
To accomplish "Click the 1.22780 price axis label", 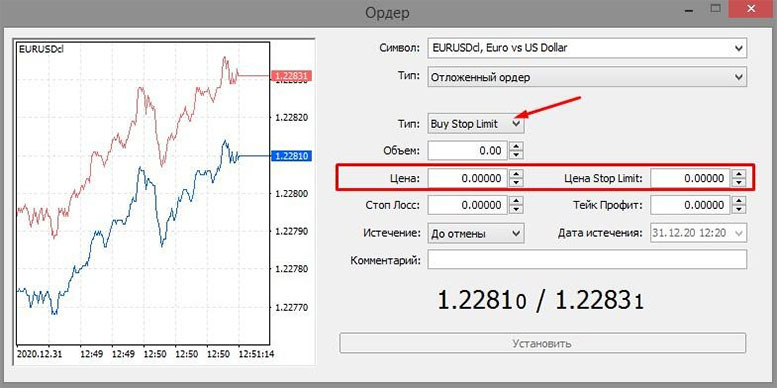I will click(292, 269).
